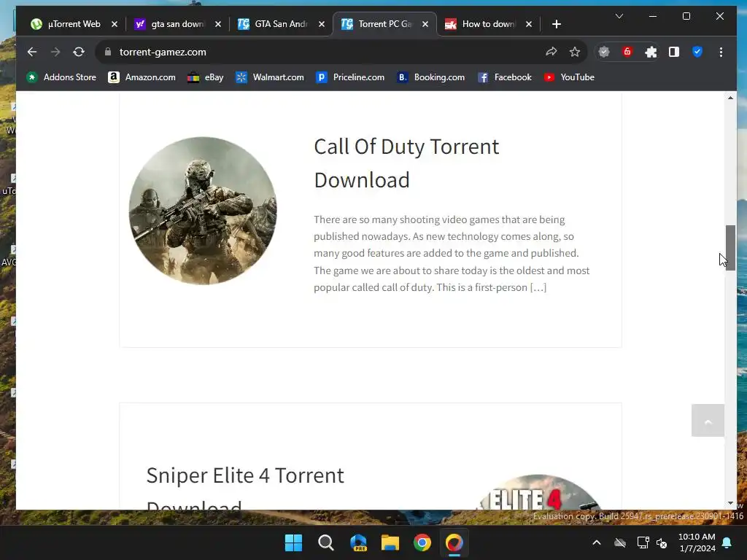747x560 pixels.
Task: Open the notifications bell icon
Action: (727, 542)
